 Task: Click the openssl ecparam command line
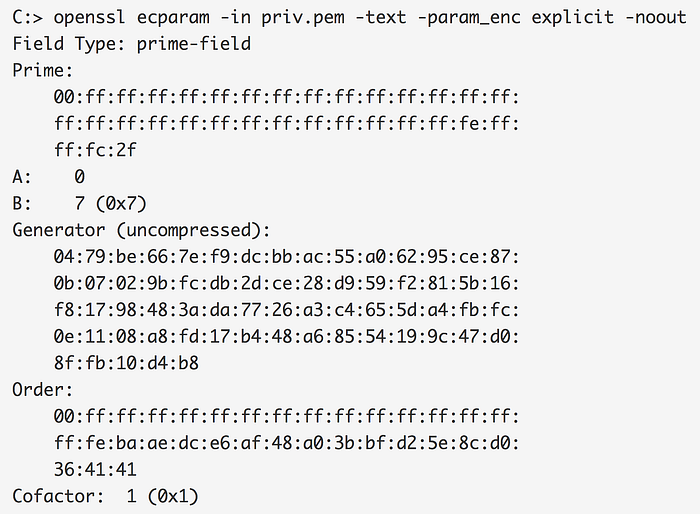pyautogui.click(x=349, y=18)
